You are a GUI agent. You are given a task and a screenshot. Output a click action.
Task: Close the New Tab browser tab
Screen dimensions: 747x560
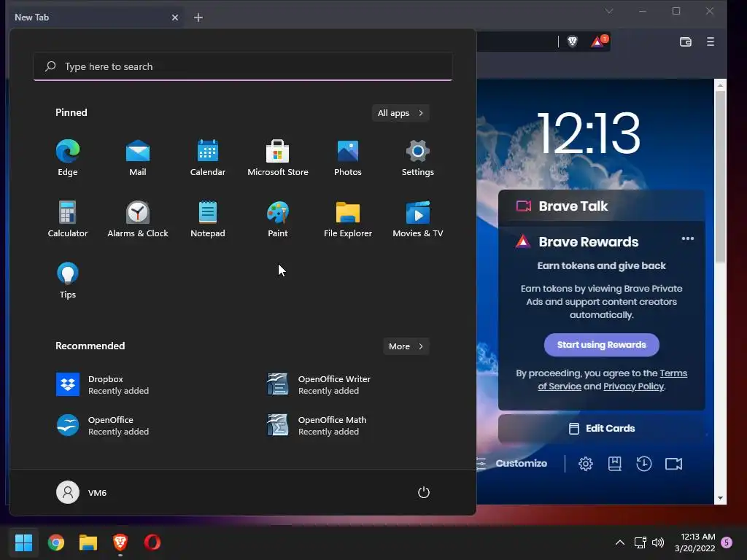[175, 17]
